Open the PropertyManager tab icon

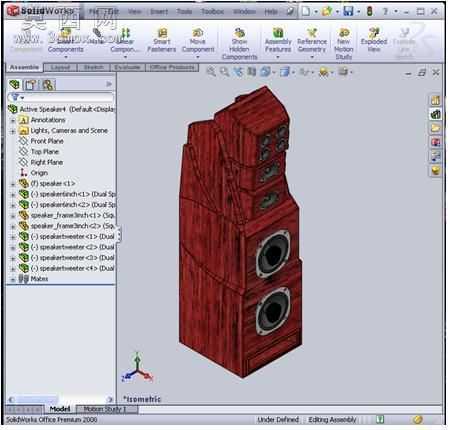coord(31,85)
